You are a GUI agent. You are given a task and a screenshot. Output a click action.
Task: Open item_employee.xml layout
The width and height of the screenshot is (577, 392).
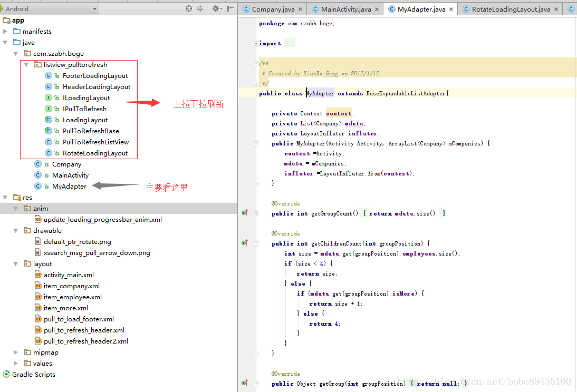click(72, 297)
